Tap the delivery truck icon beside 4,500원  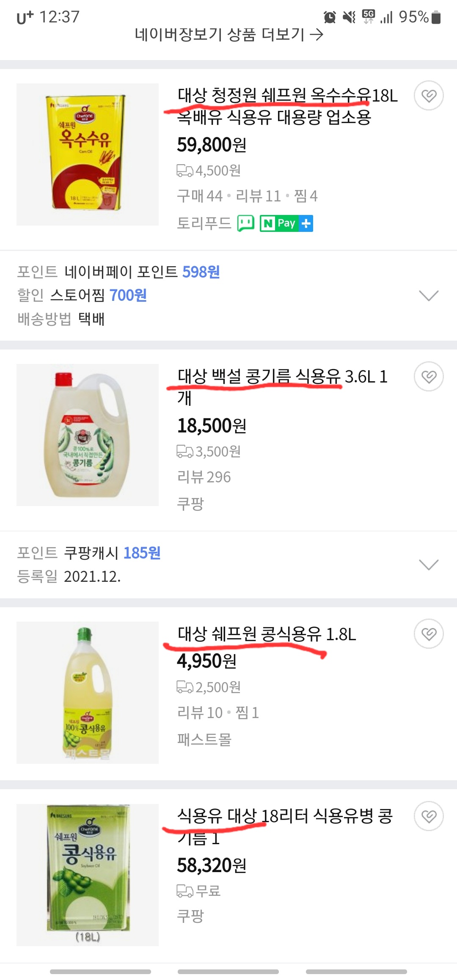pyautogui.click(x=184, y=171)
